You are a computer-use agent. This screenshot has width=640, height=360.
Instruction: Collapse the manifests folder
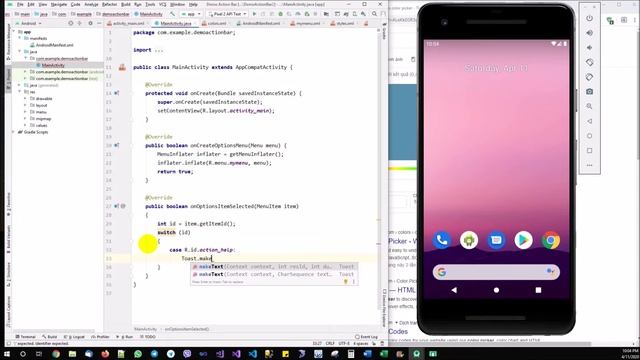point(20,38)
